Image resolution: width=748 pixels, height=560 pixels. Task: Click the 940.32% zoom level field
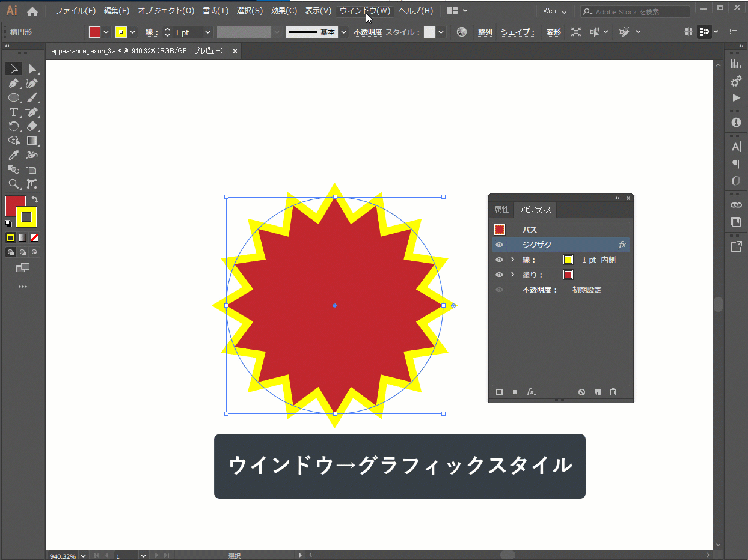click(x=63, y=555)
